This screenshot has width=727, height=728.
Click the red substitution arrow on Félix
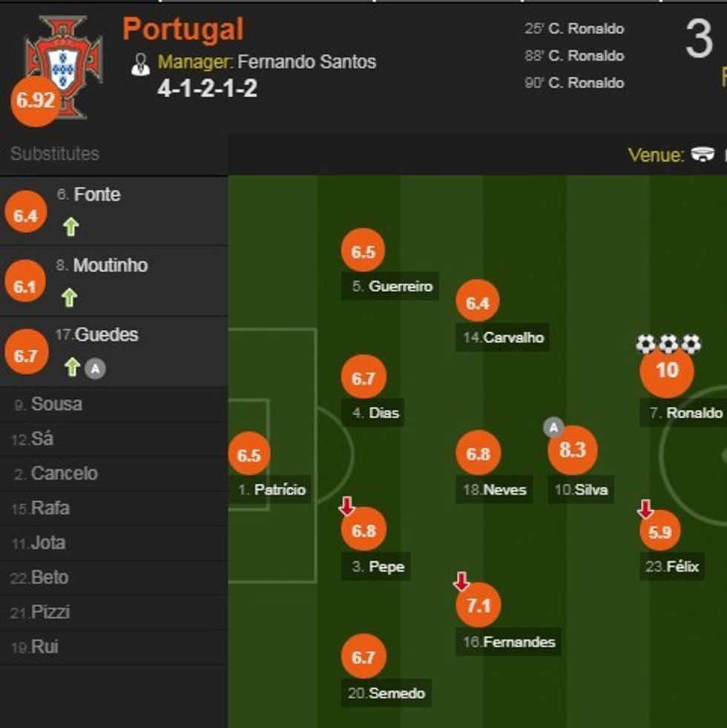click(645, 509)
